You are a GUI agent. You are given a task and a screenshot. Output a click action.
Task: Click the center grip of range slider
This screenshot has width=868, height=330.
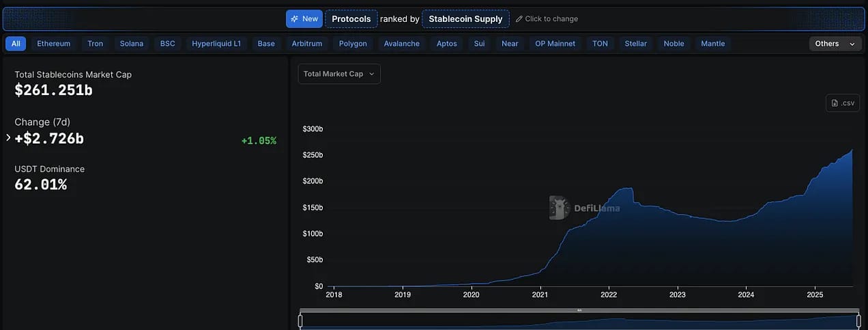579,310
